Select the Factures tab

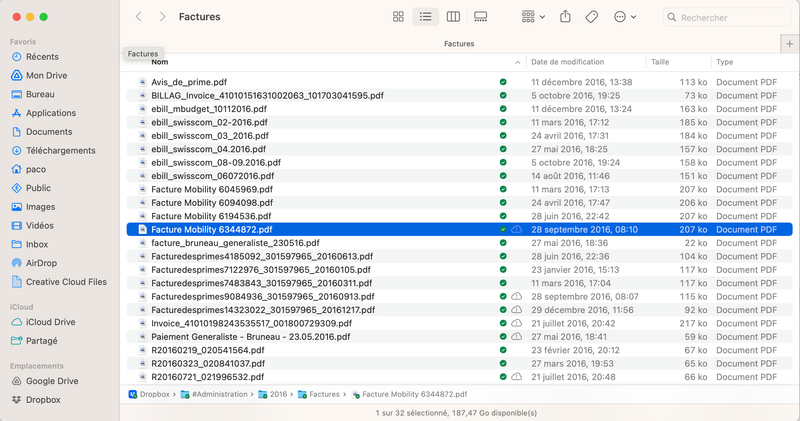pyautogui.click(x=460, y=44)
